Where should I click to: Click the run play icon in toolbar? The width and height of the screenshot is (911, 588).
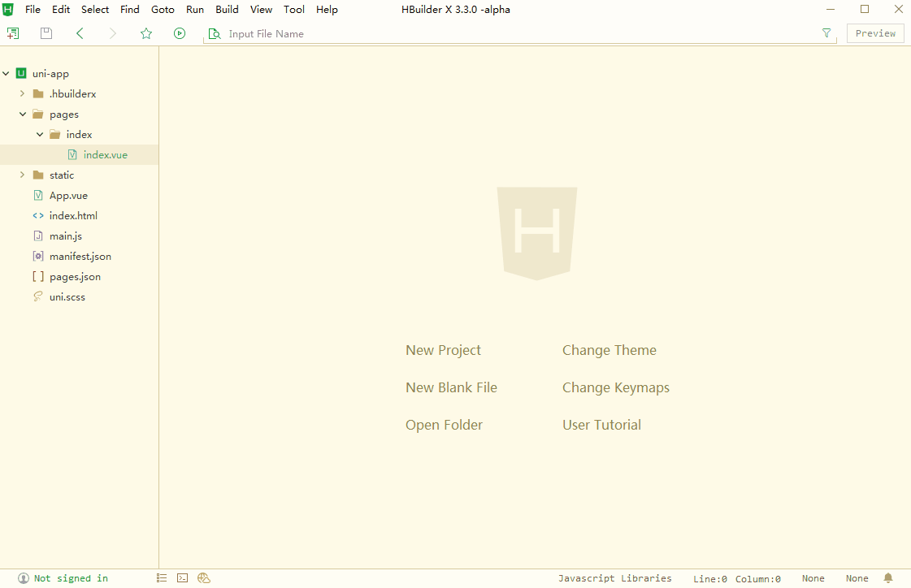tap(180, 33)
